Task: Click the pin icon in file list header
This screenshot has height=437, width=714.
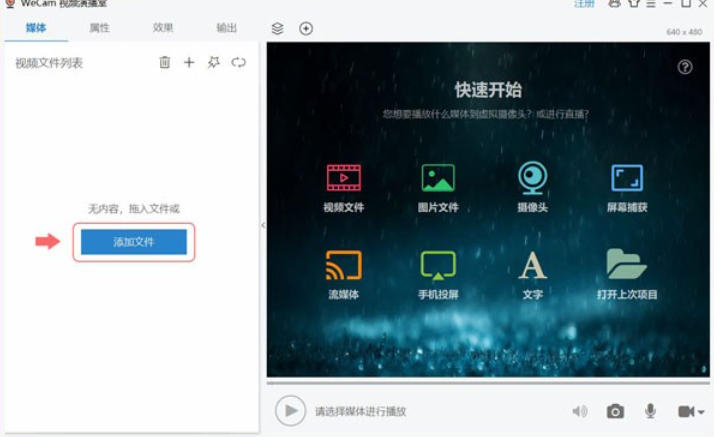Action: pos(214,62)
